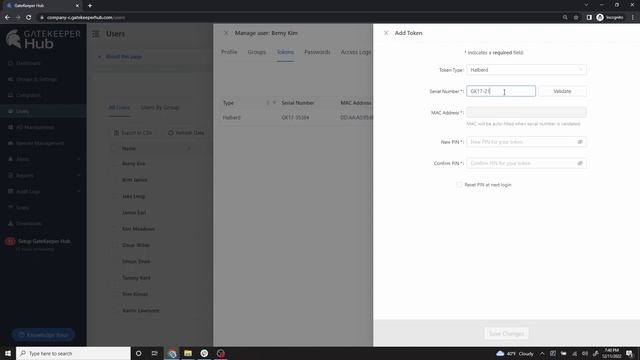Tick the checkbox beside Simon Ervin
Screen dimensions: 640x360
(x=115, y=262)
